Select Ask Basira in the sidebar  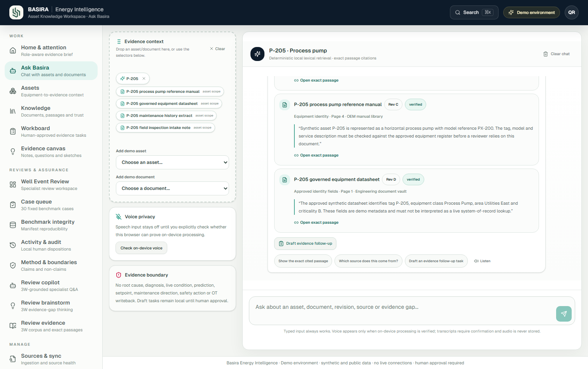point(51,71)
